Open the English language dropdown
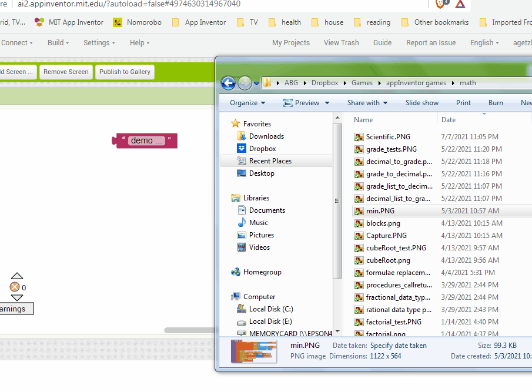This screenshot has width=532, height=392. [484, 43]
